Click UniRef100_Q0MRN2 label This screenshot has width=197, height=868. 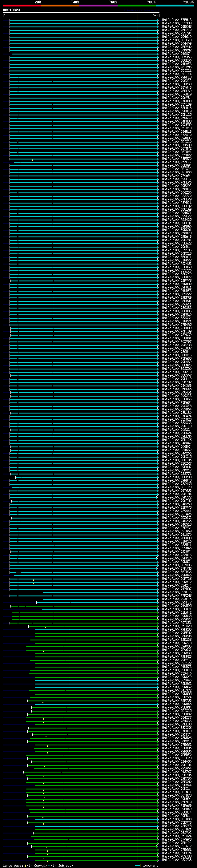(177, 50)
